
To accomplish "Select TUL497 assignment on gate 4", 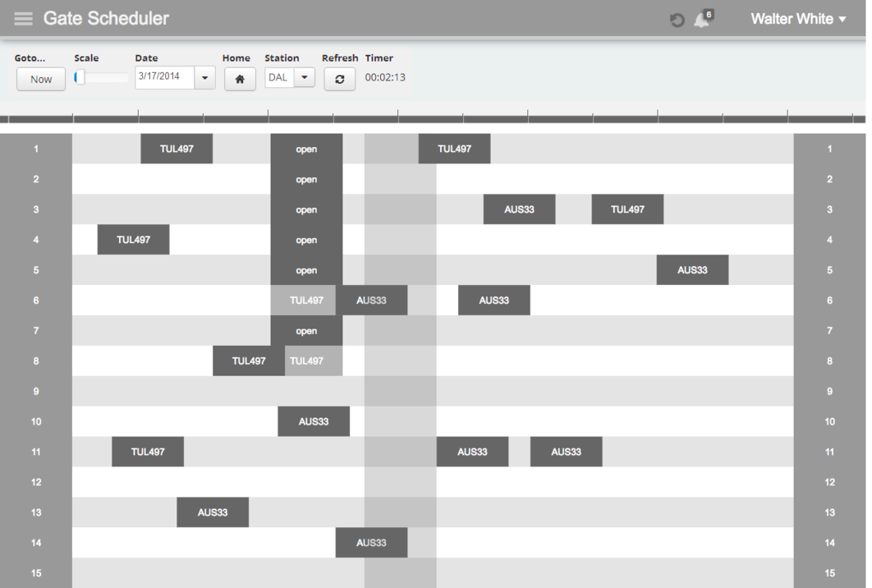I will 133,239.
